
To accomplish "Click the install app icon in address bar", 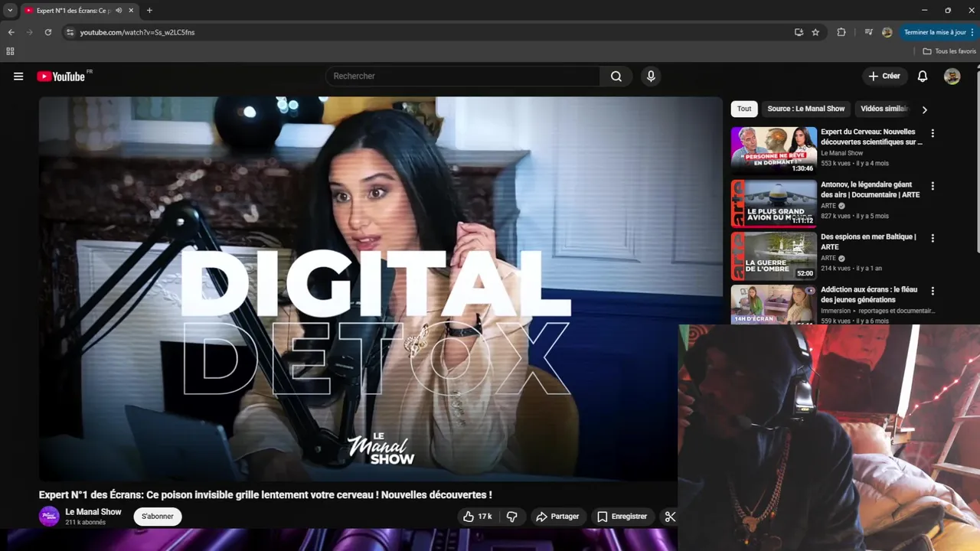I will 799,32.
